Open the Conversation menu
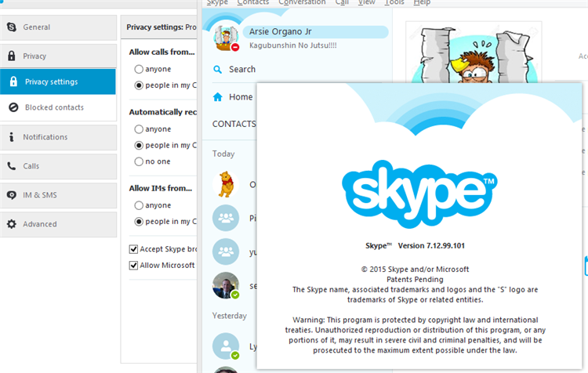 tap(302, 2)
